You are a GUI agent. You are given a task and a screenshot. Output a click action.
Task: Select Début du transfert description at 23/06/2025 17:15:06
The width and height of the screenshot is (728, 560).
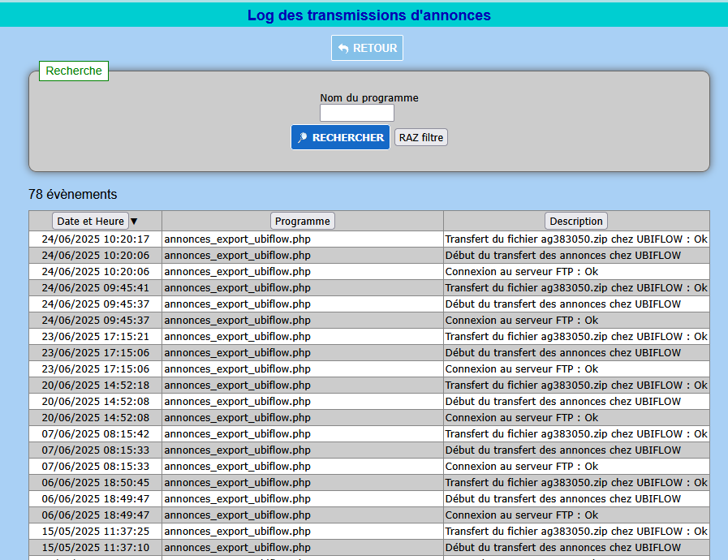(x=576, y=353)
